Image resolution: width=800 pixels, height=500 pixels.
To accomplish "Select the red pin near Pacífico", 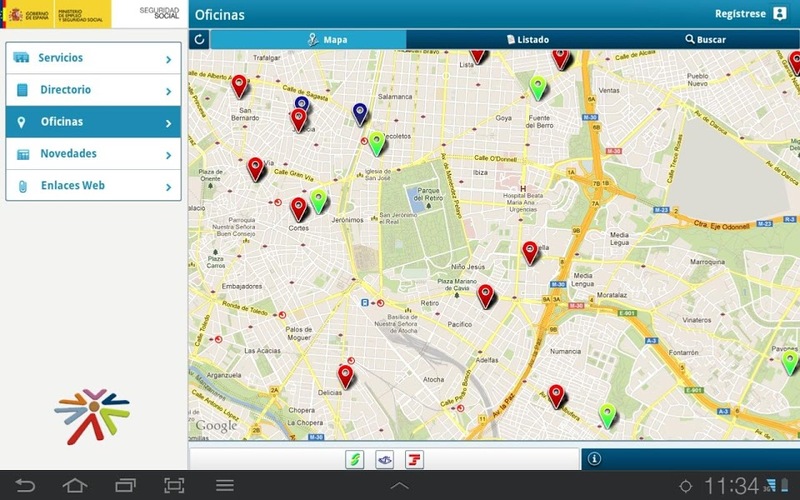I will (486, 295).
